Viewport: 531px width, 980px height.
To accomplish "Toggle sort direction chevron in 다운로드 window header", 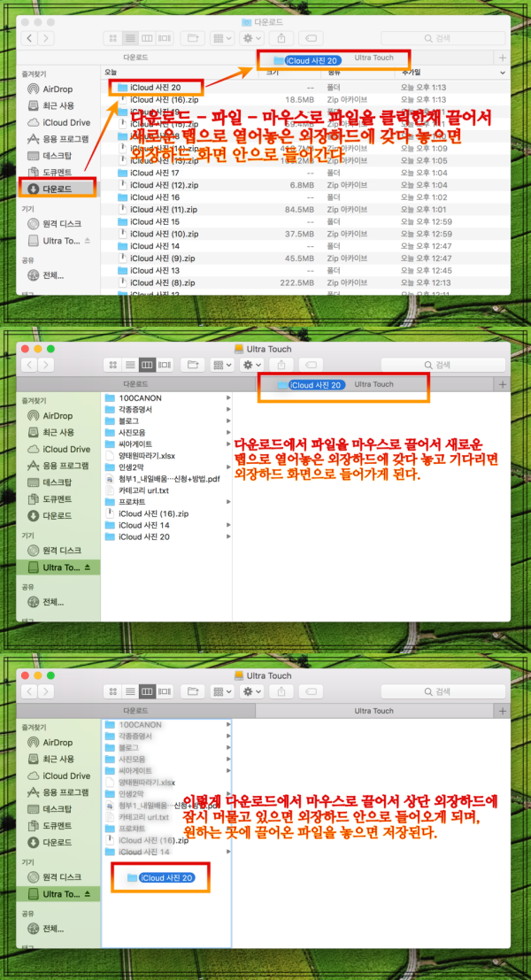I will click(x=503, y=73).
